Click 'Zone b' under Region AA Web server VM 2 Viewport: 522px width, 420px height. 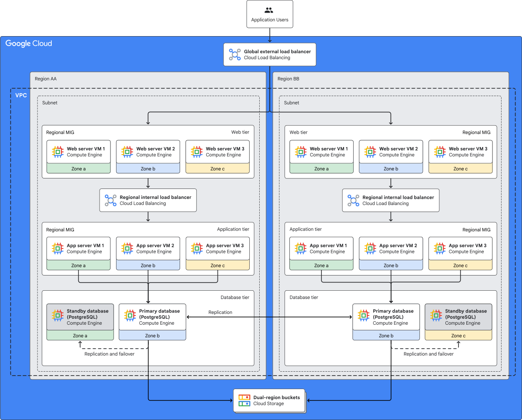click(x=148, y=169)
